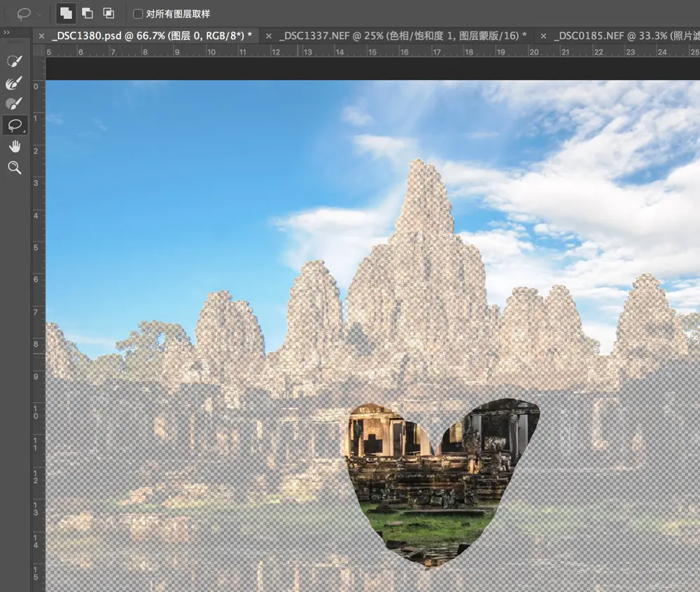The width and height of the screenshot is (700, 592).
Task: Switch to Intersect with selection mode
Action: coord(108,13)
